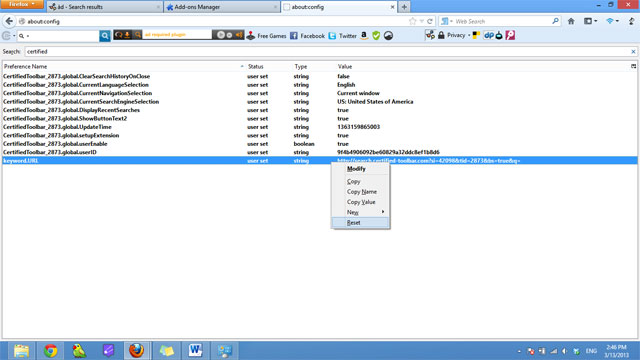Click the orange speaker volume icon
640x360 pixels.
pos(239,35)
